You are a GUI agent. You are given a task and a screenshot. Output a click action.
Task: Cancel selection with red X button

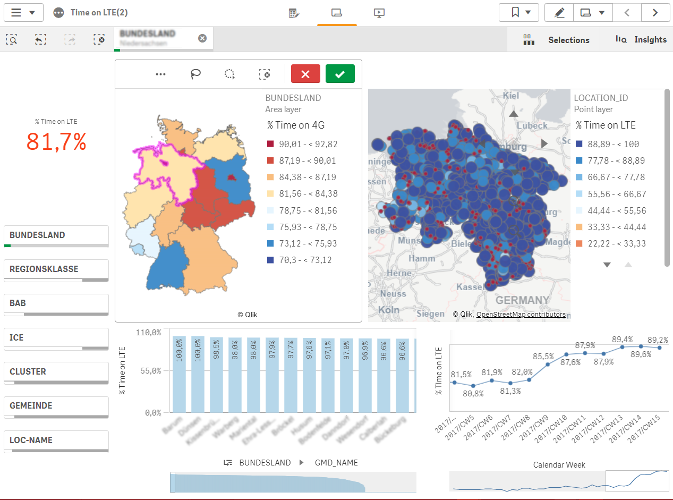306,74
